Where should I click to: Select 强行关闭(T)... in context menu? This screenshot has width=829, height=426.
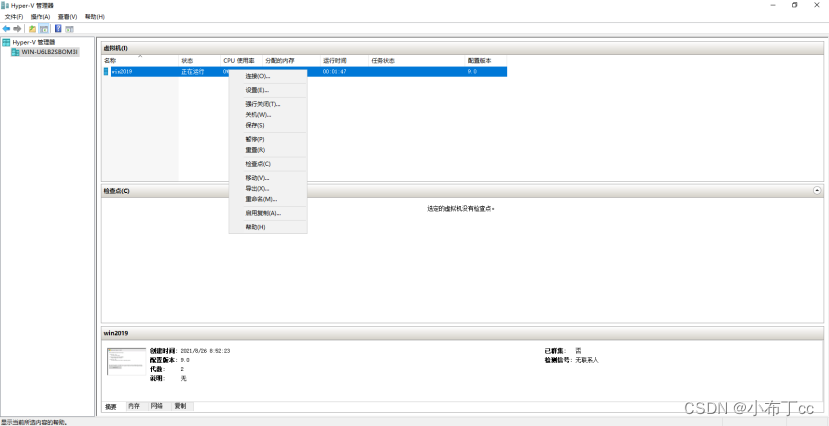pyautogui.click(x=262, y=104)
